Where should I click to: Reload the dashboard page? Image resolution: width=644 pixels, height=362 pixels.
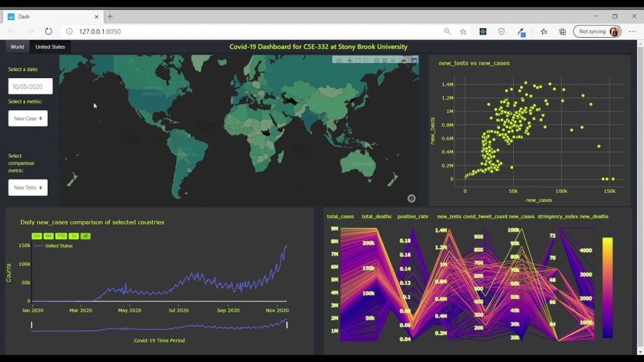48,31
